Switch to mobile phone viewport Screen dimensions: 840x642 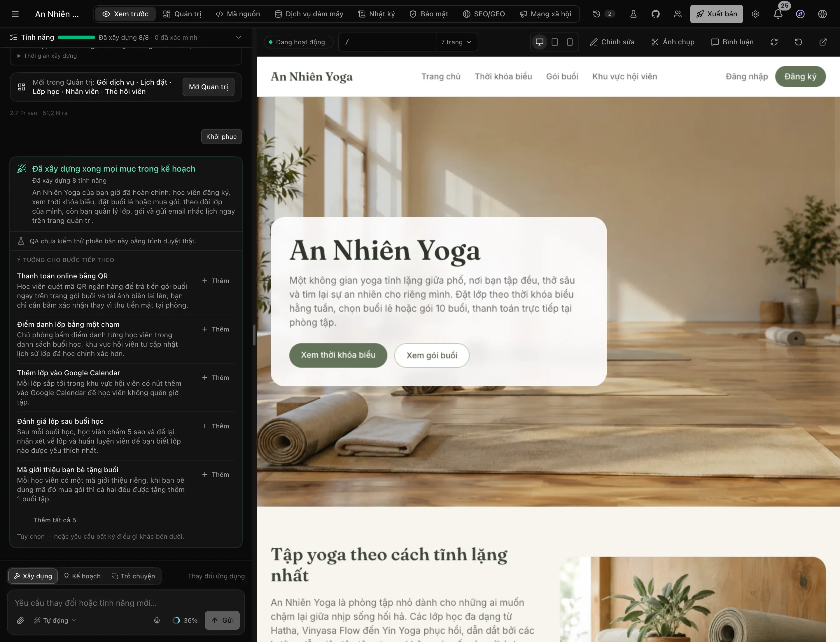(570, 42)
